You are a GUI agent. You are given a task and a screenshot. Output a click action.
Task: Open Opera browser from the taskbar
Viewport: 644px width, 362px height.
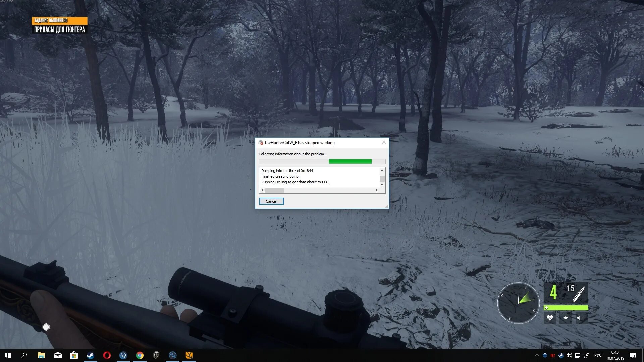107,355
